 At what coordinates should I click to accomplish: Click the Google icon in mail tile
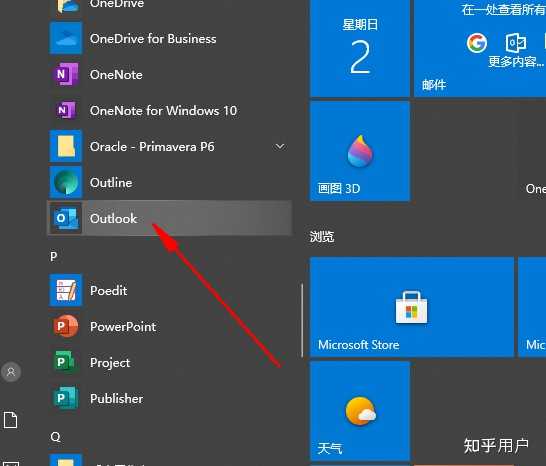[x=476, y=43]
